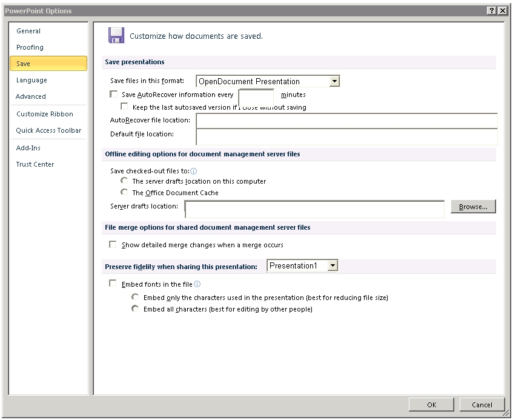This screenshot has height=420, width=513.
Task: Click the 'PowerPoint Options' title text
Action: click(38, 11)
